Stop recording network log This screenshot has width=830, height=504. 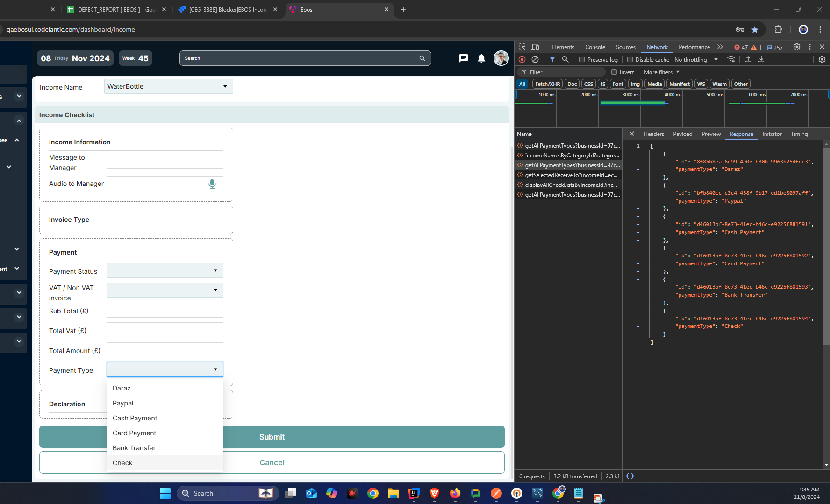522,59
